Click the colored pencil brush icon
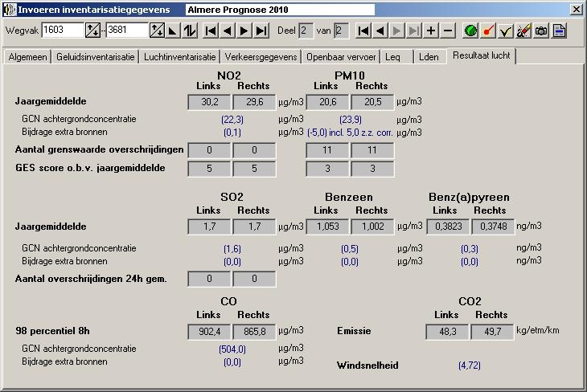The image size is (587, 392). click(x=523, y=31)
